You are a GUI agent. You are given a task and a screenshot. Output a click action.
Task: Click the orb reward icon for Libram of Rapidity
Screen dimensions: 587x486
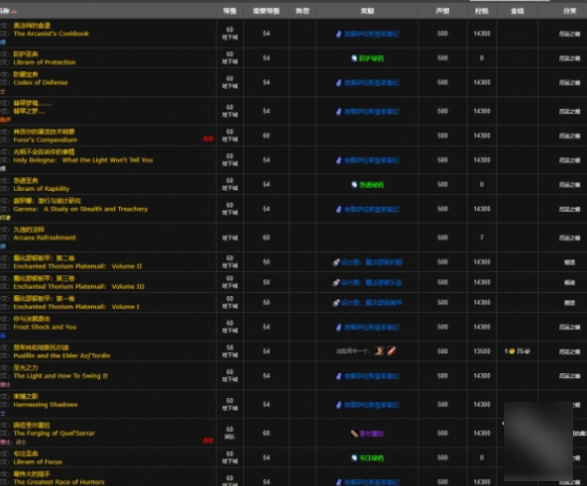coord(354,185)
